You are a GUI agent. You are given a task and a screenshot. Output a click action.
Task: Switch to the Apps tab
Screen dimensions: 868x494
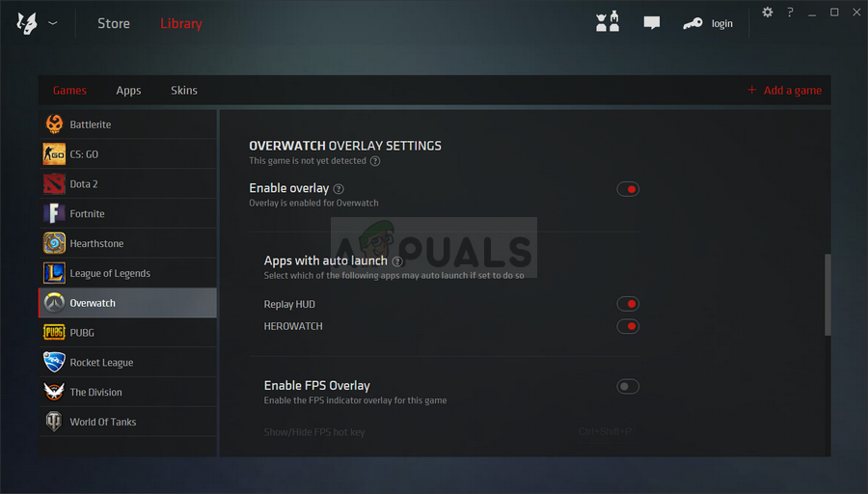(128, 91)
